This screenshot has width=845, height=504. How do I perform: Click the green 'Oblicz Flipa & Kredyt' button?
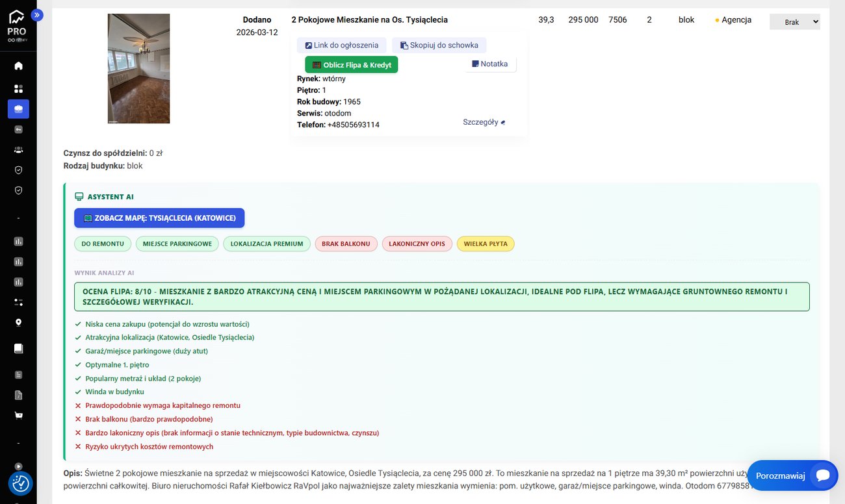pos(351,65)
